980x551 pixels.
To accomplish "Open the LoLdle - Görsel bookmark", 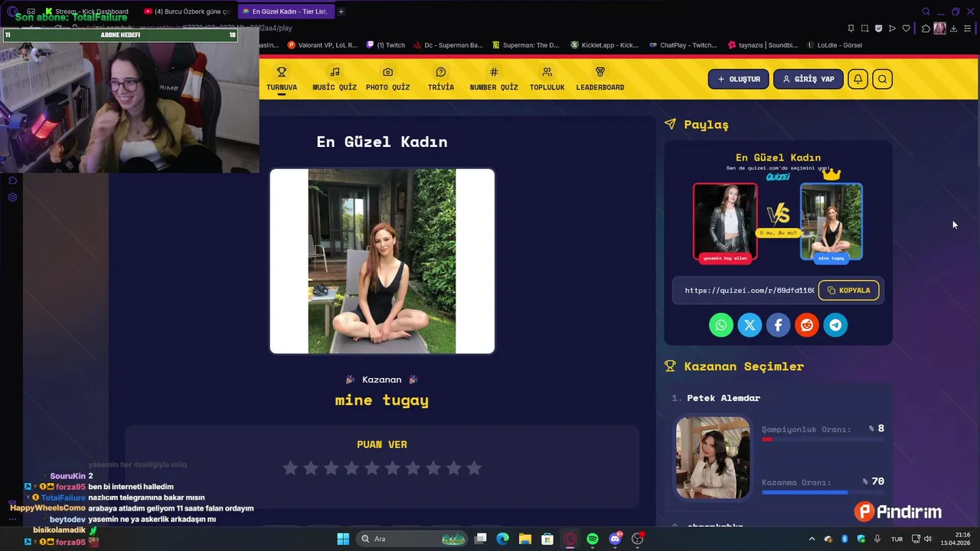I will (834, 45).
